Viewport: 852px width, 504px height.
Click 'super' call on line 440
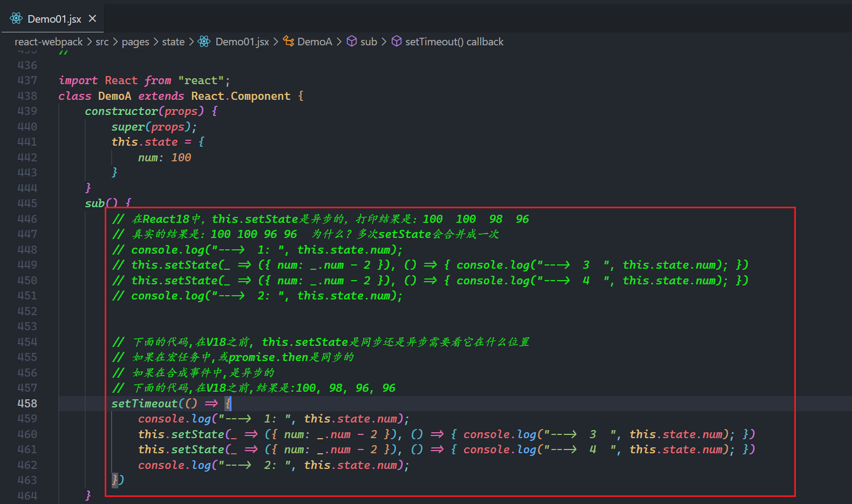(128, 127)
